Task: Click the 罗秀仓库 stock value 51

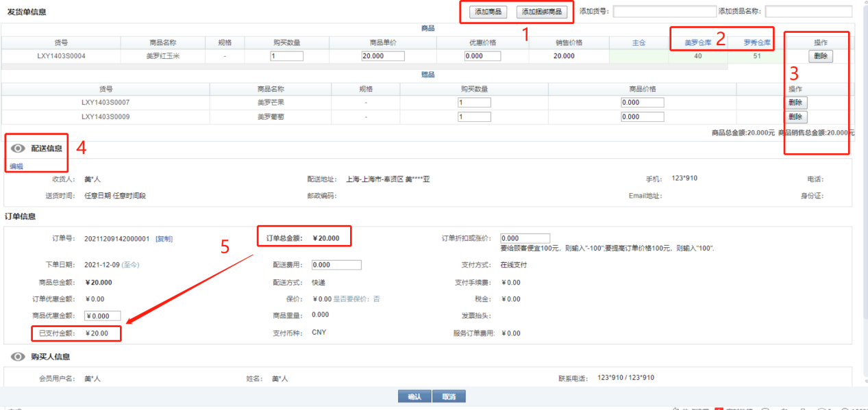Action: click(757, 56)
